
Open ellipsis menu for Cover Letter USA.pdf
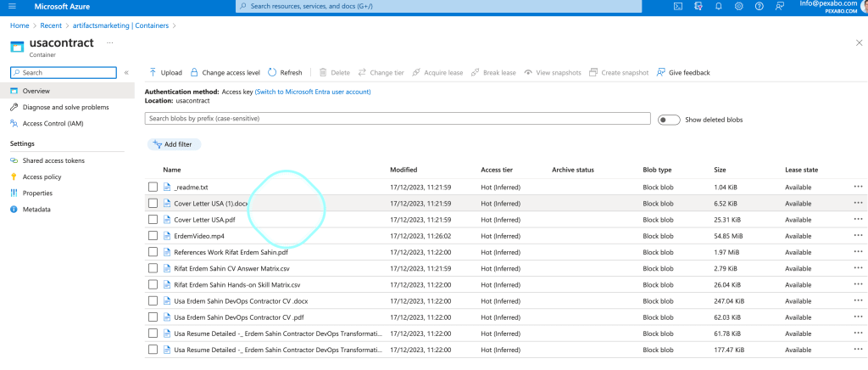coord(858,219)
